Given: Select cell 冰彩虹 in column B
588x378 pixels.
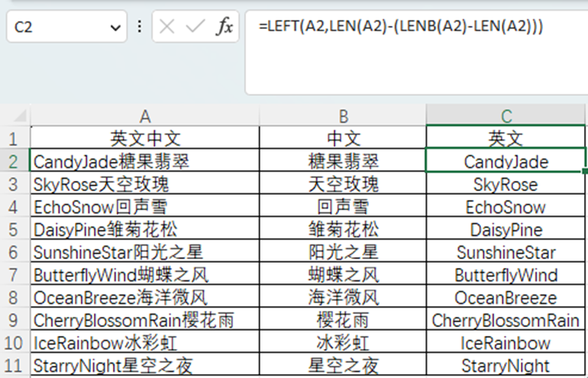Looking at the screenshot, I should pyautogui.click(x=343, y=342).
